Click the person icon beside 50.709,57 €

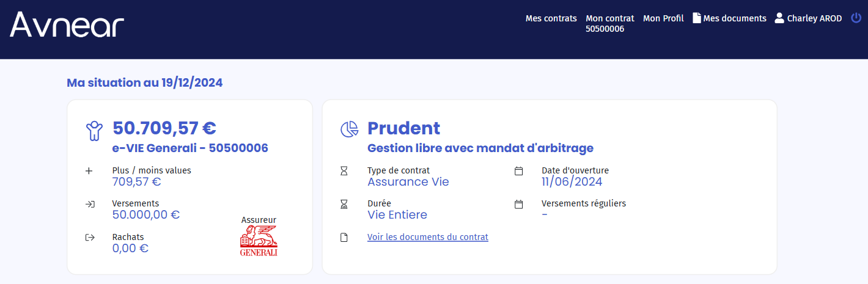coord(94,130)
